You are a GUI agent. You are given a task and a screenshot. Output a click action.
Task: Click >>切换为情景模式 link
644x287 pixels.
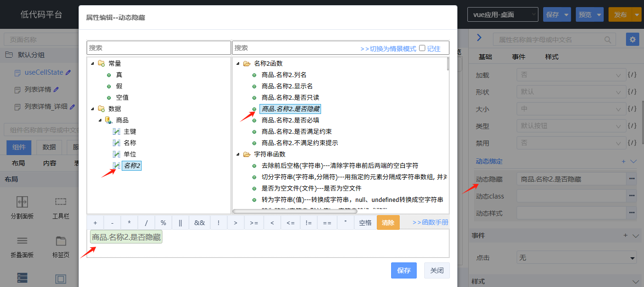coord(388,49)
